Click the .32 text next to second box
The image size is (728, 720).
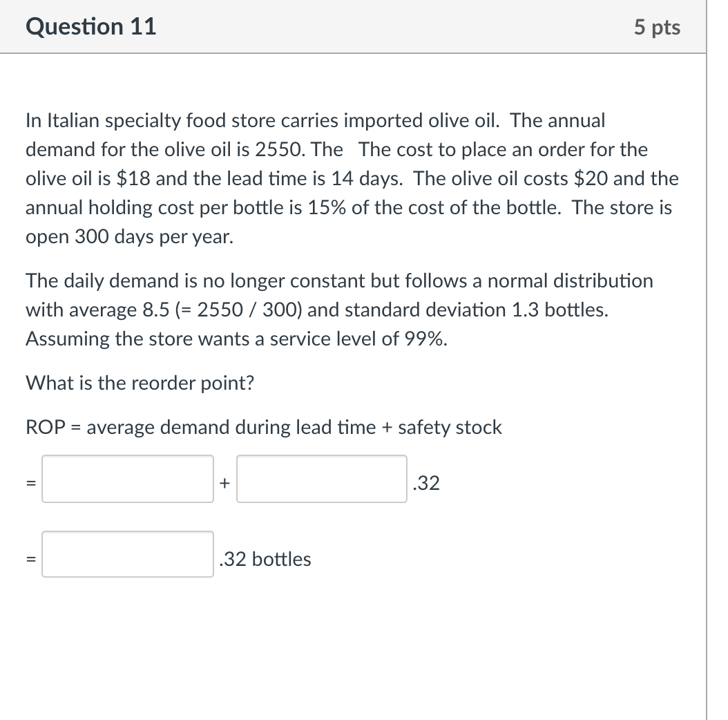[426, 484]
